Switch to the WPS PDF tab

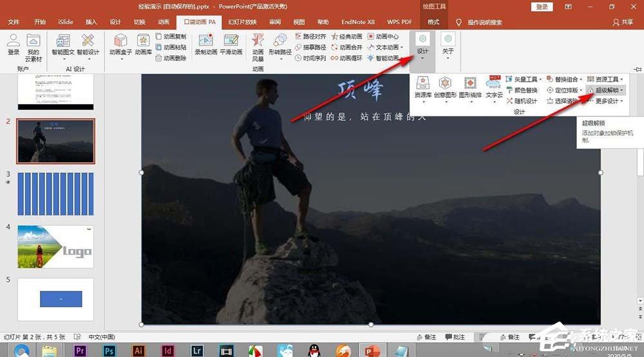[399, 22]
